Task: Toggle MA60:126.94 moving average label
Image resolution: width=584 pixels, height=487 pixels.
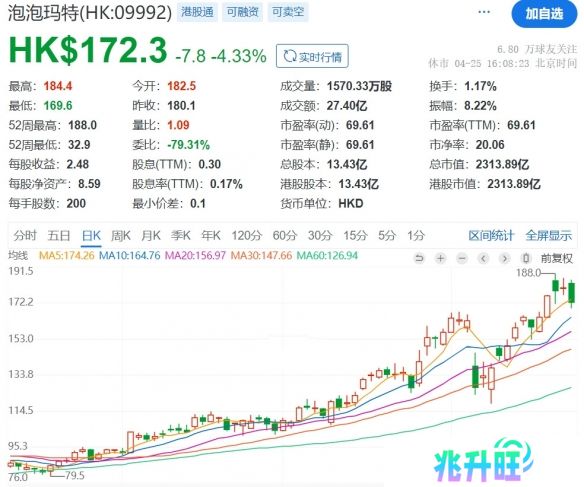Action: [327, 255]
